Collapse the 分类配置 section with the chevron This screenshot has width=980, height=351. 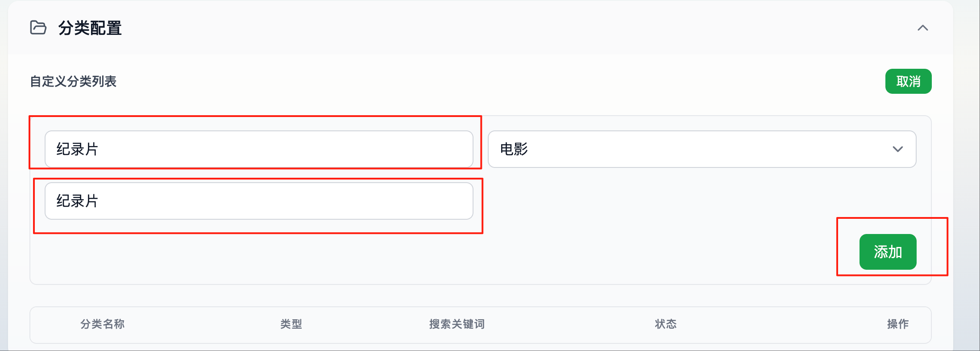click(x=922, y=28)
